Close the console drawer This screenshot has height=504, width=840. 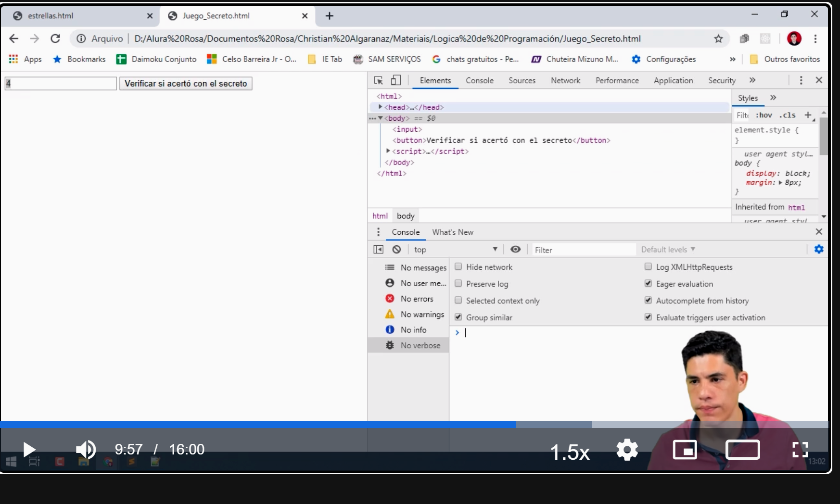pyautogui.click(x=819, y=232)
